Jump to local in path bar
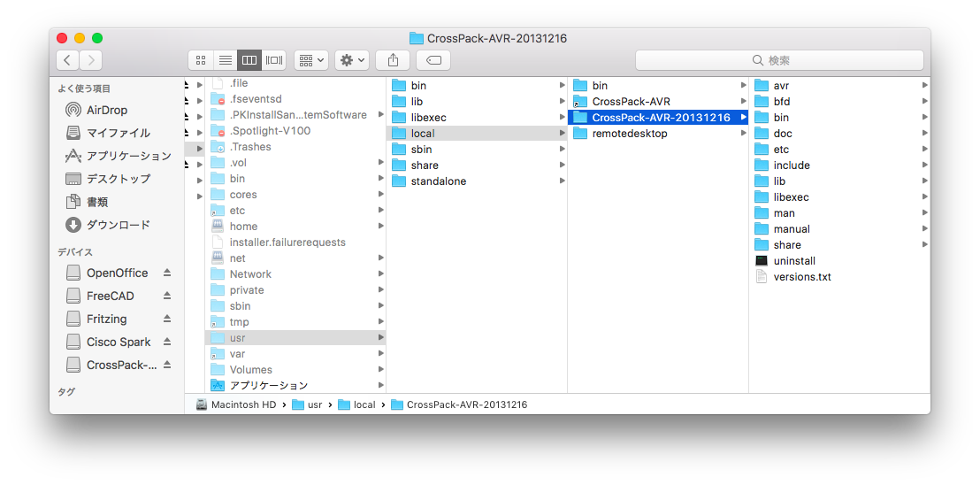The width and height of the screenshot is (980, 485). [356, 404]
